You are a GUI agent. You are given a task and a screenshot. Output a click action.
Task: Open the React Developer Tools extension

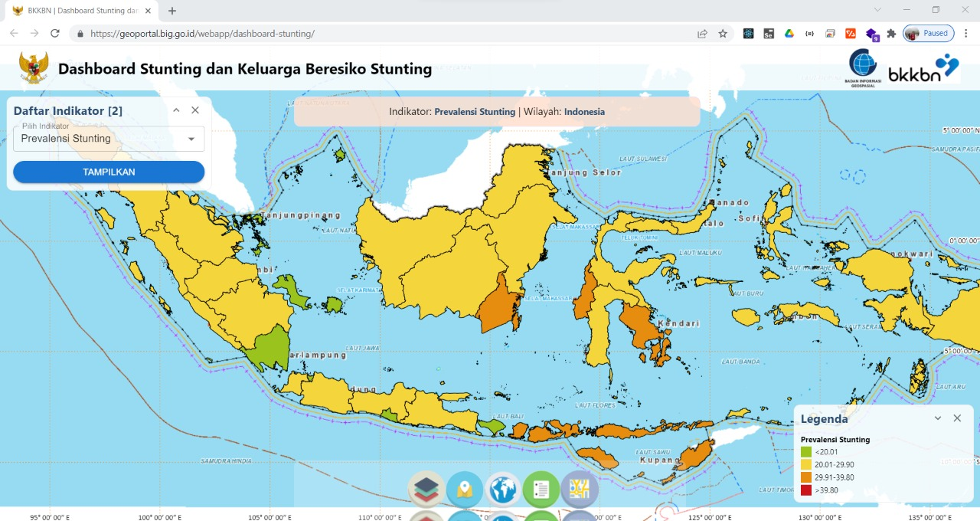pos(748,34)
